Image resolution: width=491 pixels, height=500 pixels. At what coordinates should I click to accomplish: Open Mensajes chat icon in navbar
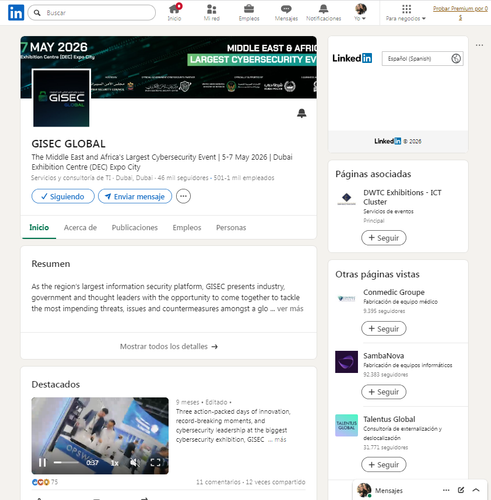pyautogui.click(x=286, y=13)
